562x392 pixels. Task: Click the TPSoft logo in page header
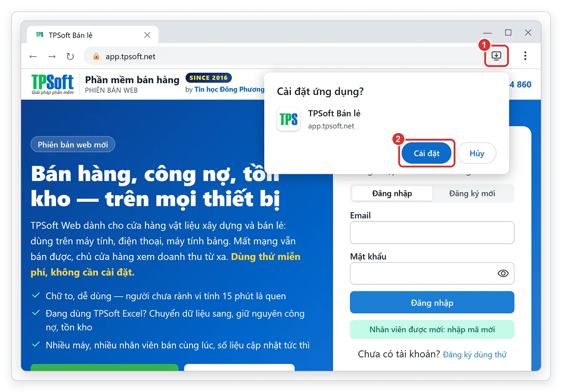coord(53,84)
